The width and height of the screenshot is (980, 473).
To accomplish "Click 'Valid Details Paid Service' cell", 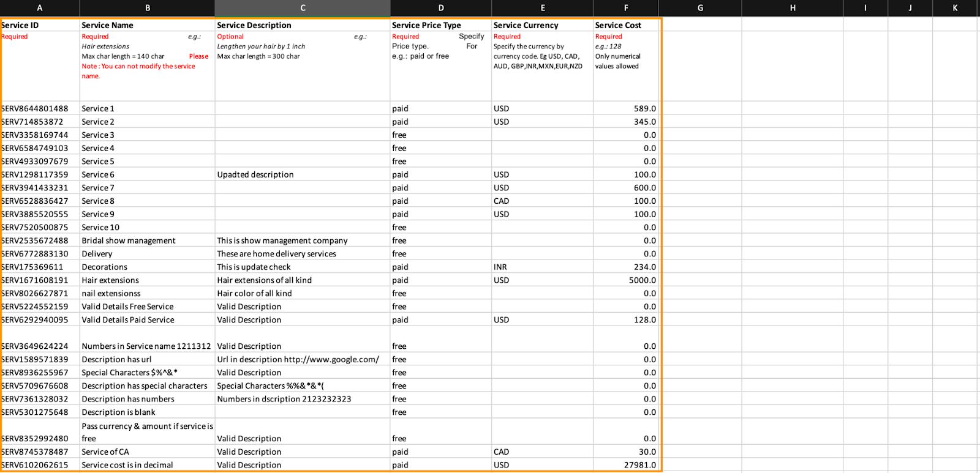I will pyautogui.click(x=148, y=319).
